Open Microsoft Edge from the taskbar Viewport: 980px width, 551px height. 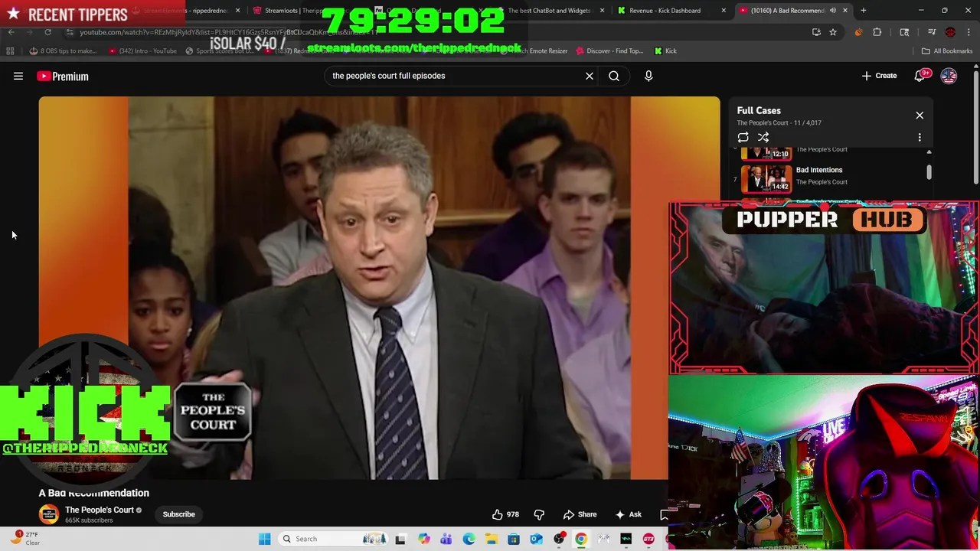469,539
